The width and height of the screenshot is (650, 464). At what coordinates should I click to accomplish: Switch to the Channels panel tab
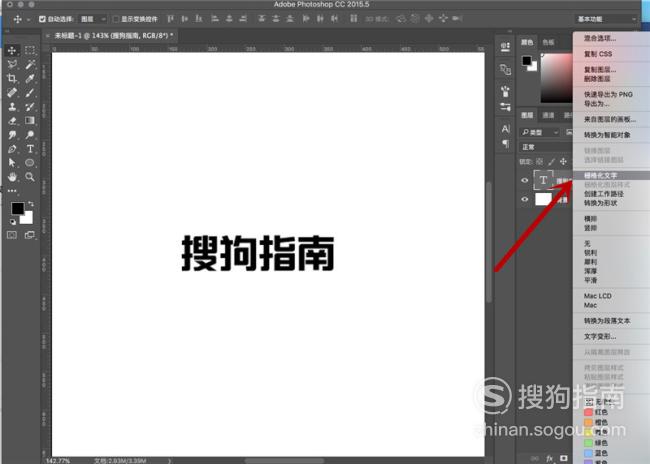click(548, 115)
